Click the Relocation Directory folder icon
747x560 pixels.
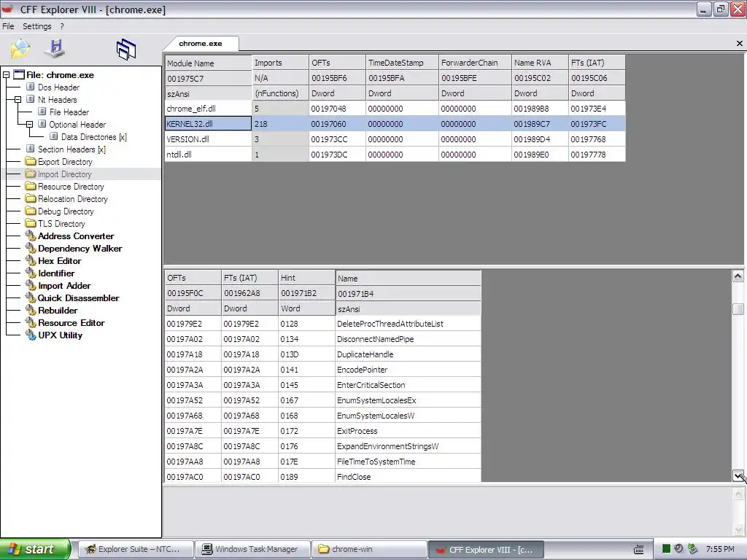(x=31, y=198)
